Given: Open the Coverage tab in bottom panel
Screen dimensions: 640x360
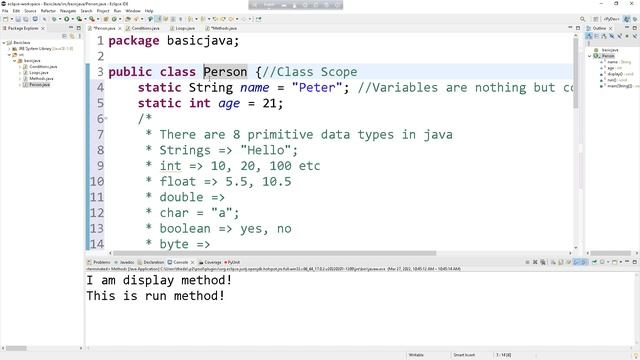Looking at the screenshot, I should [210, 262].
